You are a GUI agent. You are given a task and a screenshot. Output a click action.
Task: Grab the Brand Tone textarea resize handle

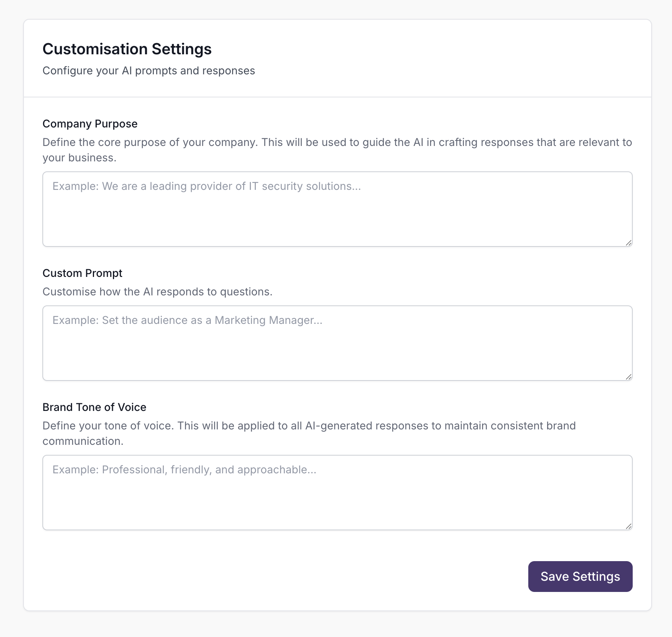(x=628, y=526)
